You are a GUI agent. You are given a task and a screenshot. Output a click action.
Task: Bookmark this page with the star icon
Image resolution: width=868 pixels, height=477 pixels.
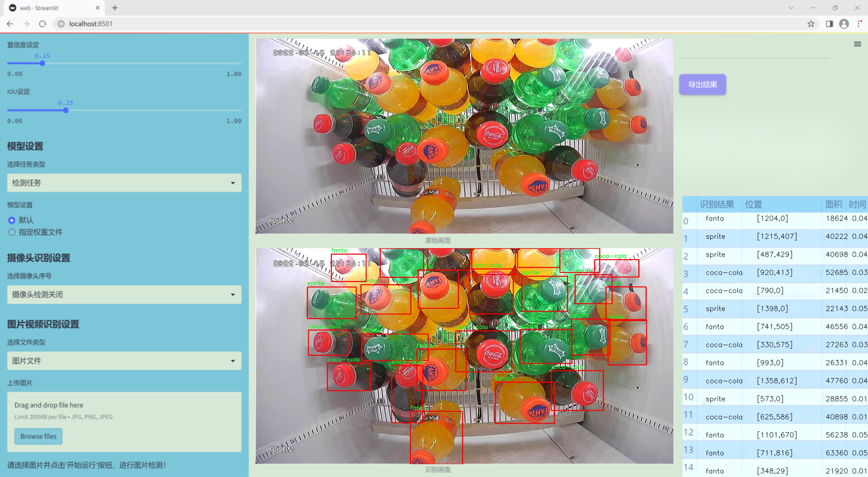coord(811,24)
